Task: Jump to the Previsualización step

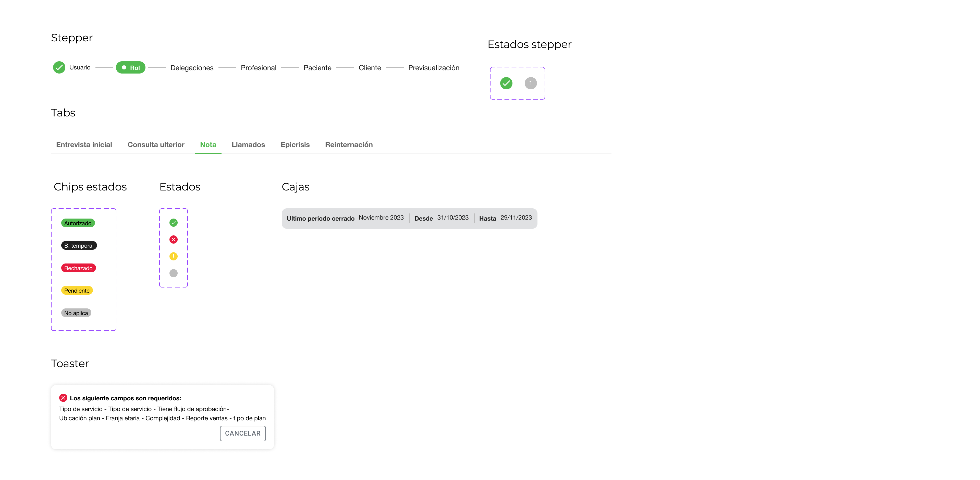Action: click(x=434, y=68)
